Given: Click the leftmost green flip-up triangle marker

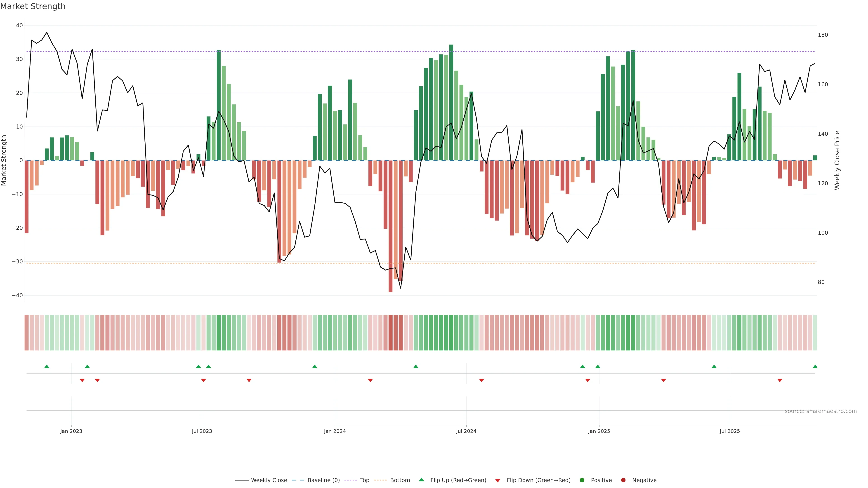Looking at the screenshot, I should [47, 366].
